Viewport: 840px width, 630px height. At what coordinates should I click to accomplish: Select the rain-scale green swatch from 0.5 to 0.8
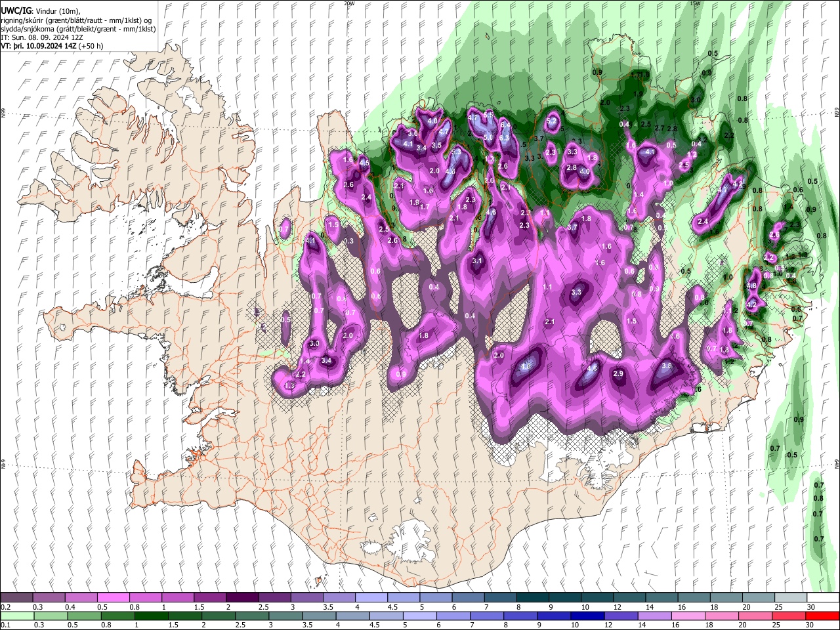pyautogui.click(x=84, y=616)
